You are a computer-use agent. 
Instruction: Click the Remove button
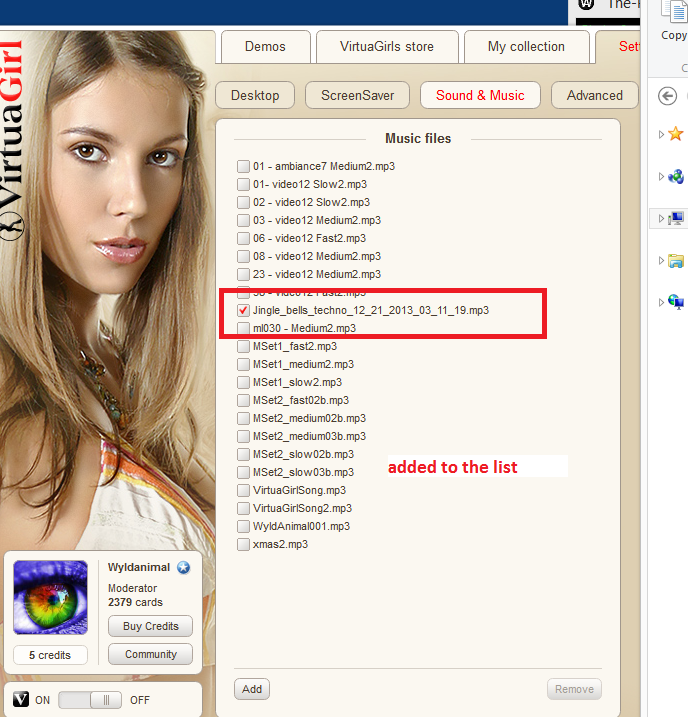coord(574,689)
